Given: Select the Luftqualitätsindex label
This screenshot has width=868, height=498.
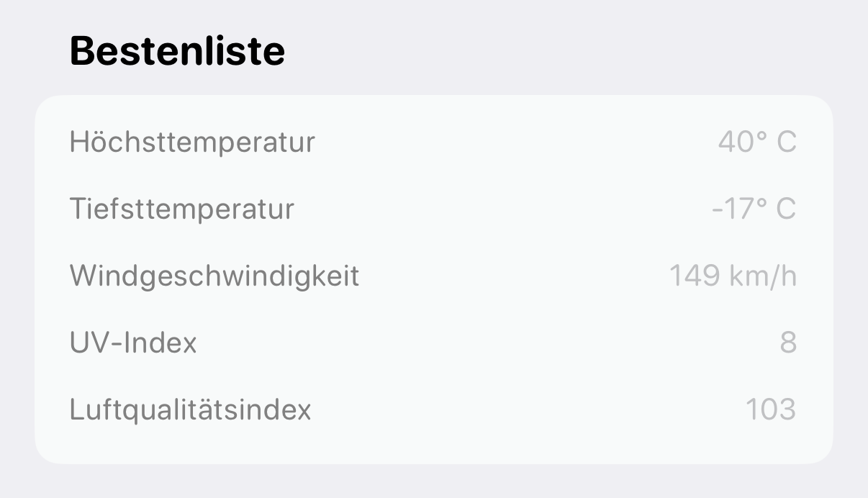Looking at the screenshot, I should click(191, 409).
